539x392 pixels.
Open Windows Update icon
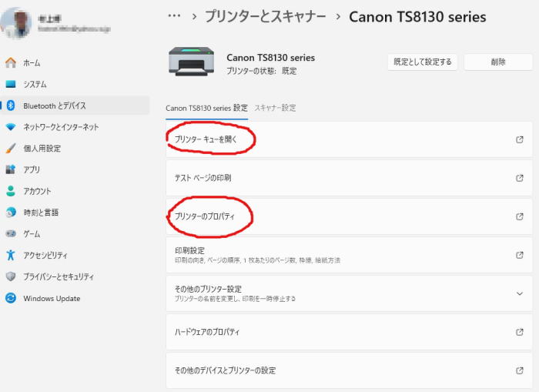[11, 298]
